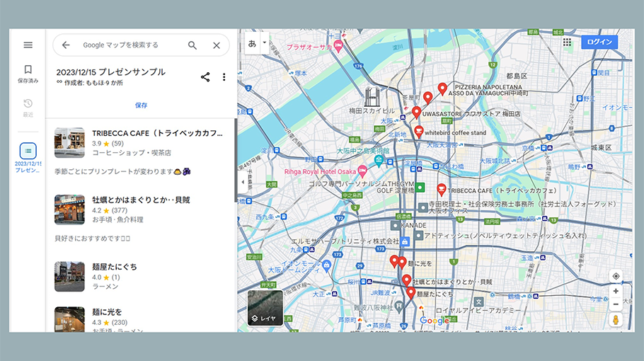The height and width of the screenshot is (361, 644).
Task: Zoom in with the plus button
Action: [616, 291]
